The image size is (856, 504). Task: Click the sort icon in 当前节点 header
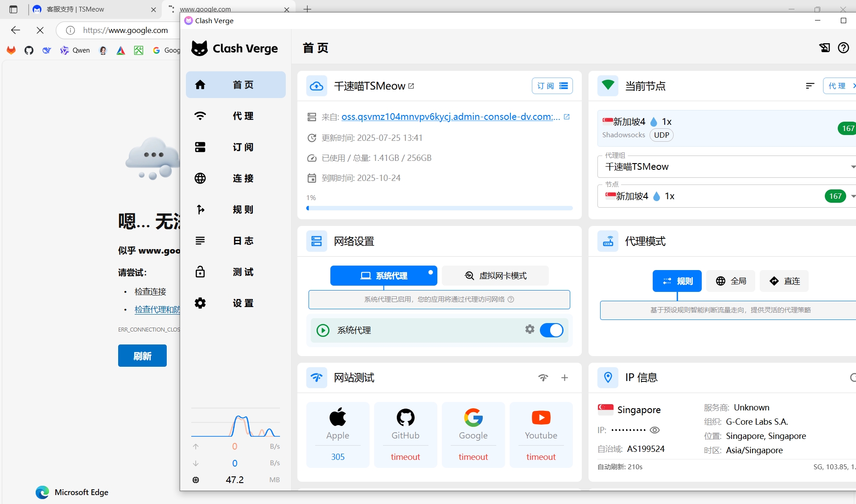(810, 86)
